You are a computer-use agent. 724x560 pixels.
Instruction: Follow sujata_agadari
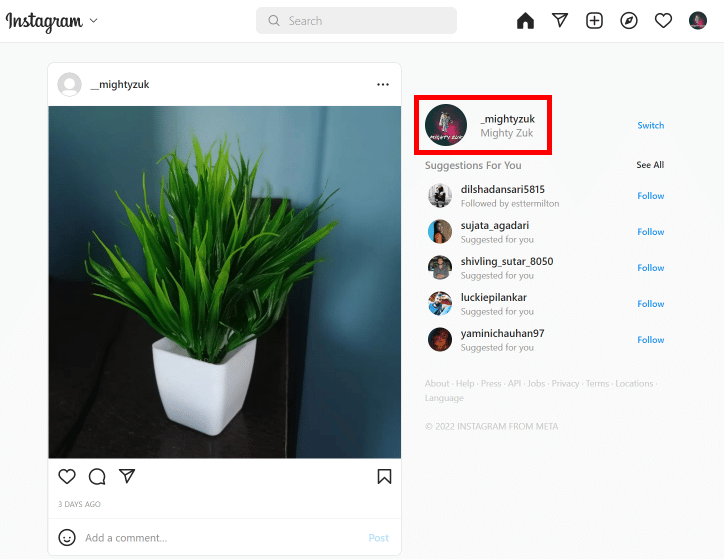(x=651, y=232)
